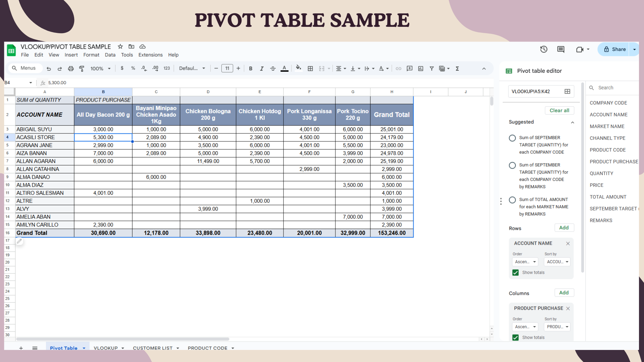The height and width of the screenshot is (362, 644).
Task: Click the pivot field Search box
Action: (614, 88)
